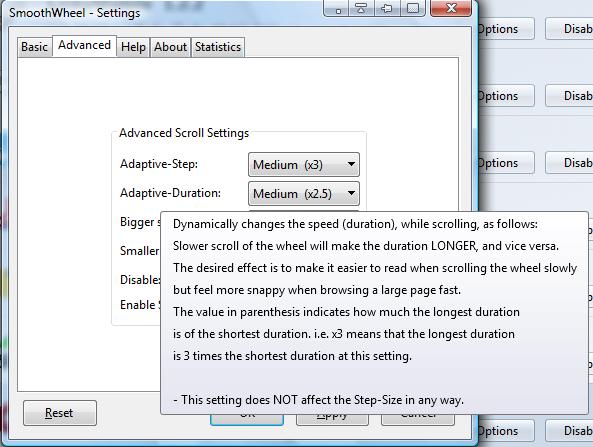Click the partially hidden OK button
The height and width of the screenshot is (447, 593).
point(247,420)
